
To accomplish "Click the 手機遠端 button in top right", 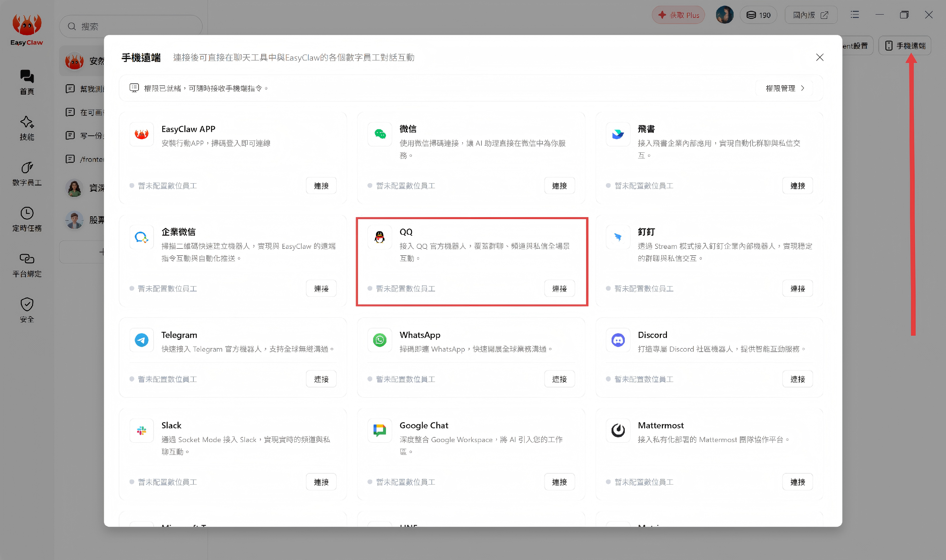I will 905,46.
